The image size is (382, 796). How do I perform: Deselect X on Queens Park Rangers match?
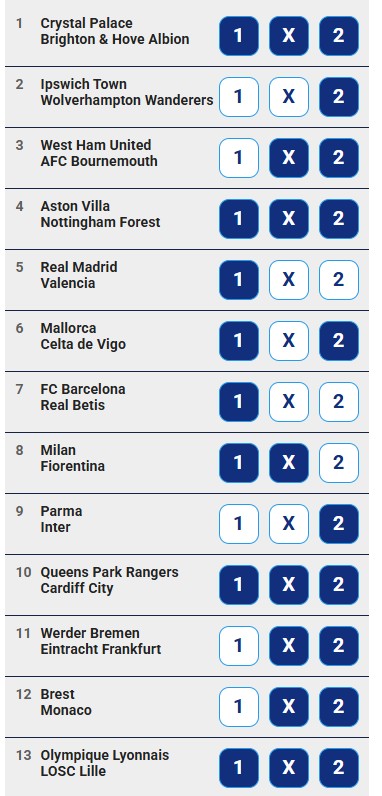click(289, 585)
